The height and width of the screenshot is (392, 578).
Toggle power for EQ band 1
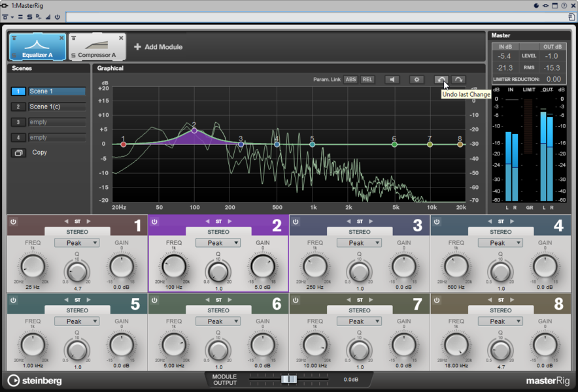[x=13, y=221]
